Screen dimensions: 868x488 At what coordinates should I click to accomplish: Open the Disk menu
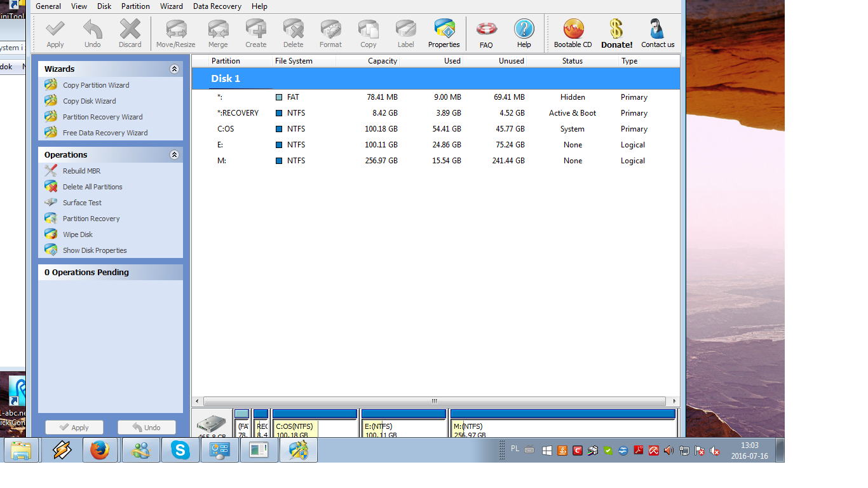[104, 6]
